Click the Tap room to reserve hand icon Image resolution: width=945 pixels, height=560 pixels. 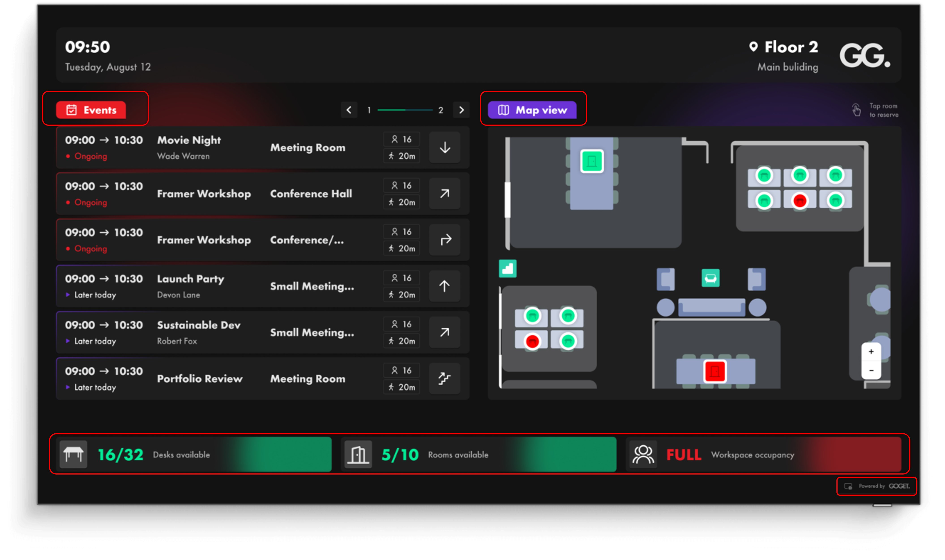tap(857, 110)
